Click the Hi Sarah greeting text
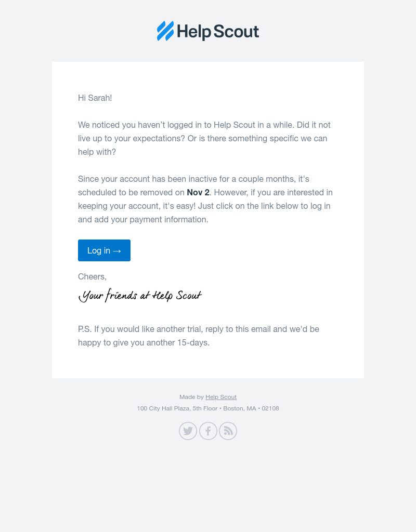416x532 pixels. [95, 98]
